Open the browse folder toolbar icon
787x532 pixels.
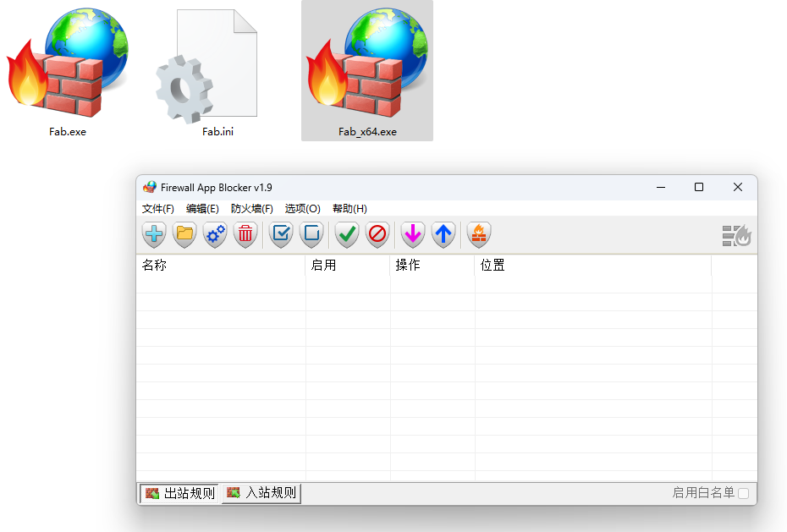pos(184,234)
